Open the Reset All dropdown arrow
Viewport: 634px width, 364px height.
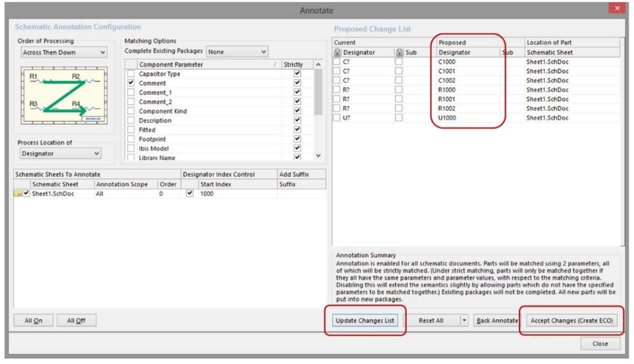464,320
